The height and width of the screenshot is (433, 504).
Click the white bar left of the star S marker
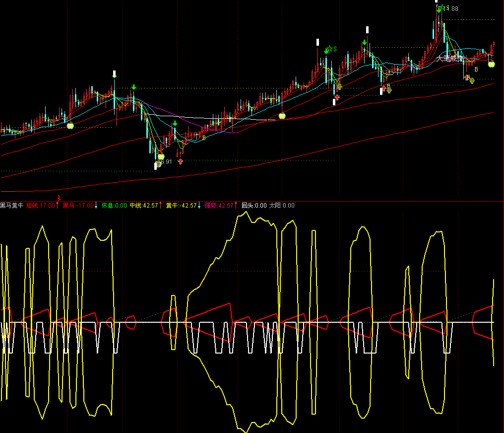pyautogui.click(x=317, y=42)
